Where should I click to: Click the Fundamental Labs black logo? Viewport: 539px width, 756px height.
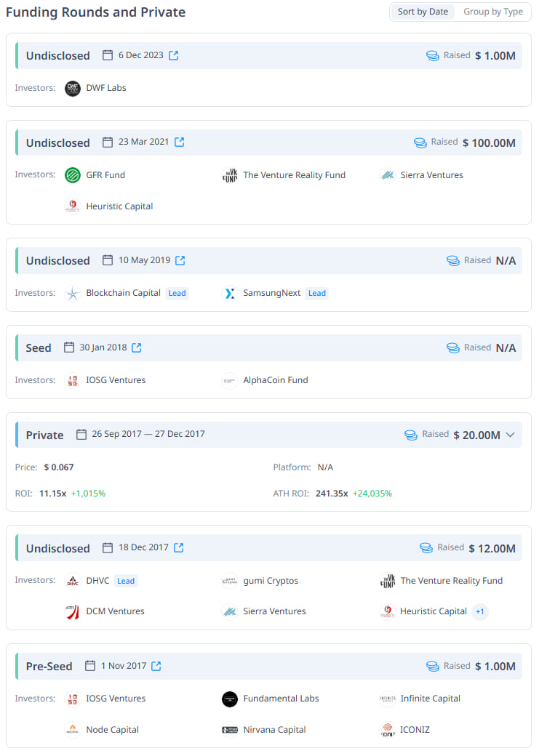click(x=230, y=699)
